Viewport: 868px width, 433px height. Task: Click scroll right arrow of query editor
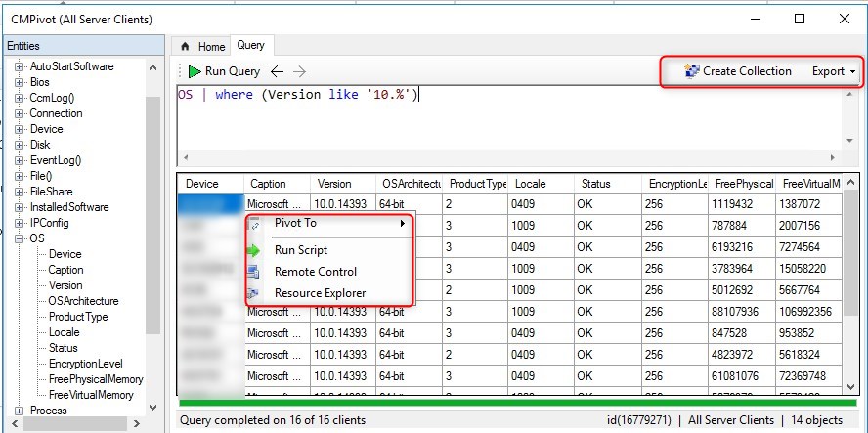(832, 157)
